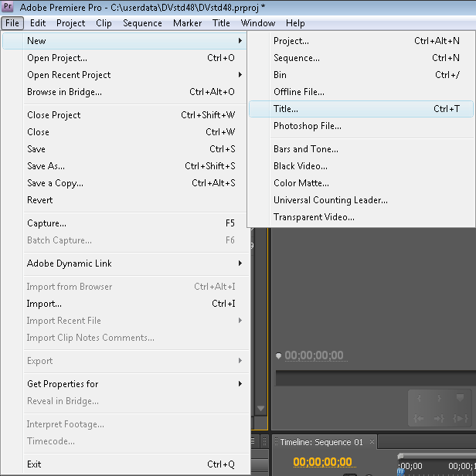Click the grayed Import from Browser item
This screenshot has height=476, width=476.
click(124, 287)
